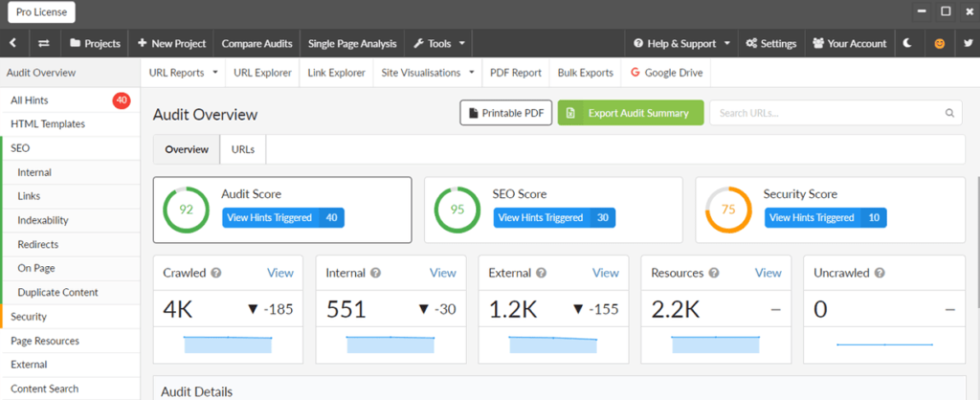Expand the URL Reports dropdown
Screen dimensions: 980x400
(183, 73)
